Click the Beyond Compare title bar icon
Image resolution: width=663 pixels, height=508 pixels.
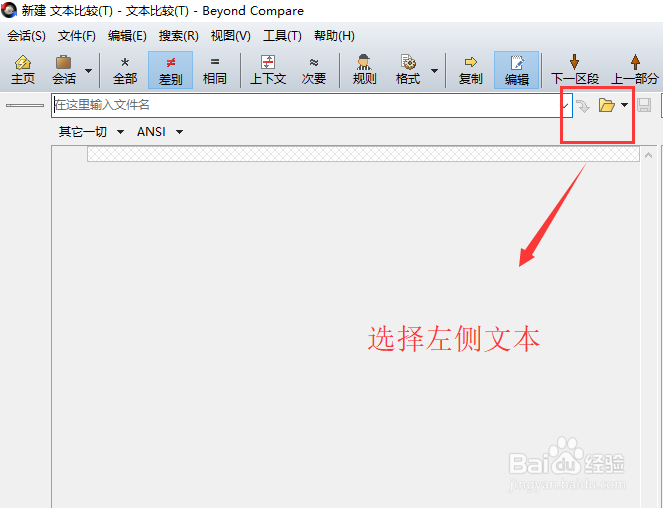point(9,9)
